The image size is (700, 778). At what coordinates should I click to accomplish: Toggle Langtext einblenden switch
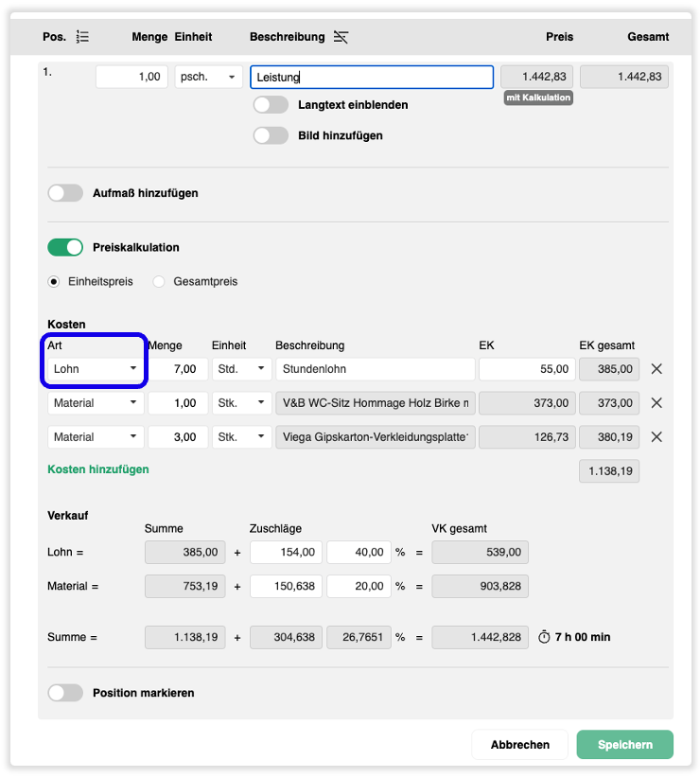271,105
